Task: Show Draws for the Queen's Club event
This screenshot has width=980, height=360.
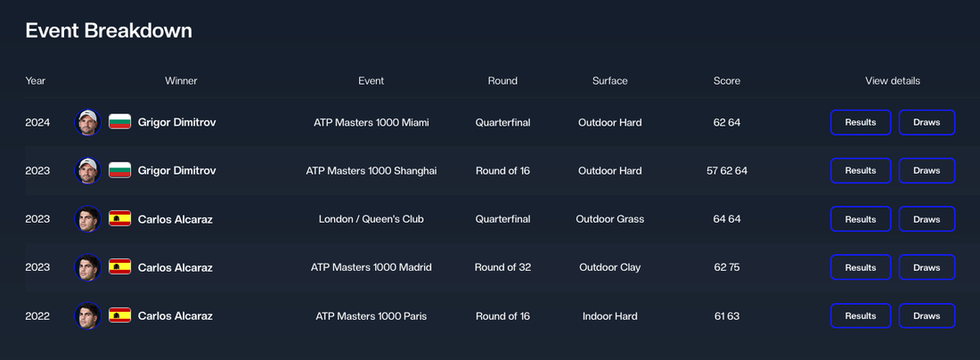Action: coord(927,219)
